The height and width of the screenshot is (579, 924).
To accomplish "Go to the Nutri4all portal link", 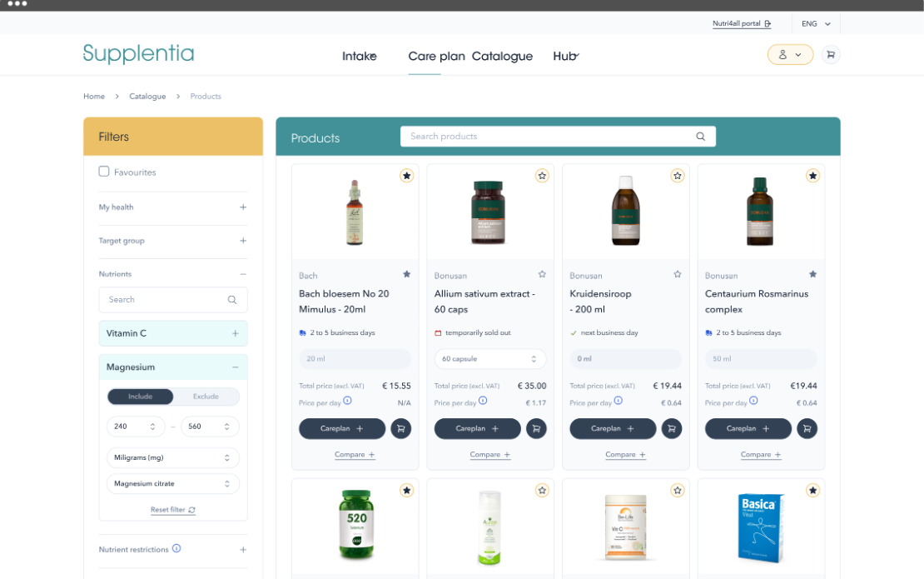I will point(742,23).
